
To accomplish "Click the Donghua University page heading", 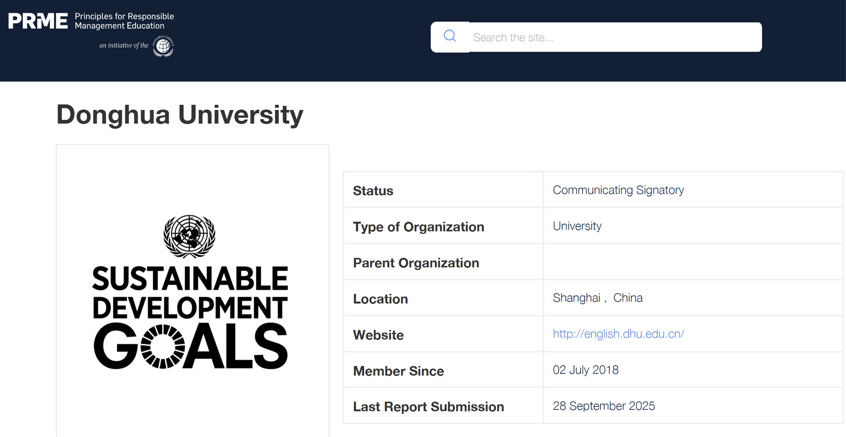I will [180, 115].
